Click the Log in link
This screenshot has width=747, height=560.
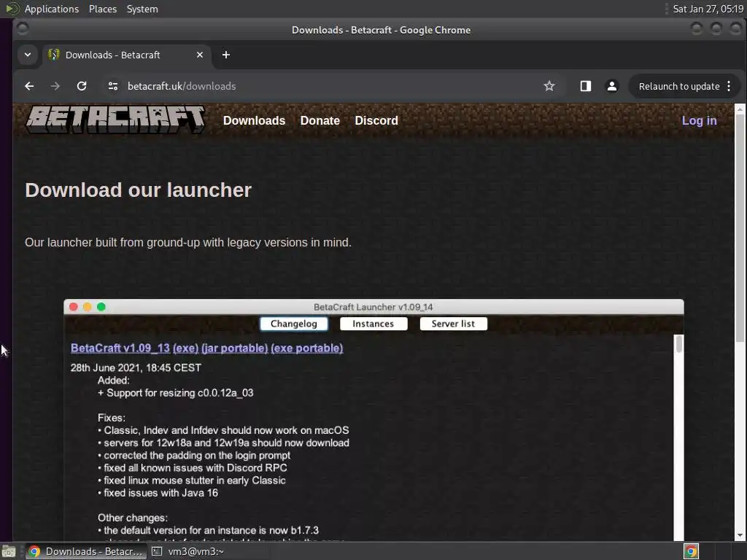click(699, 120)
